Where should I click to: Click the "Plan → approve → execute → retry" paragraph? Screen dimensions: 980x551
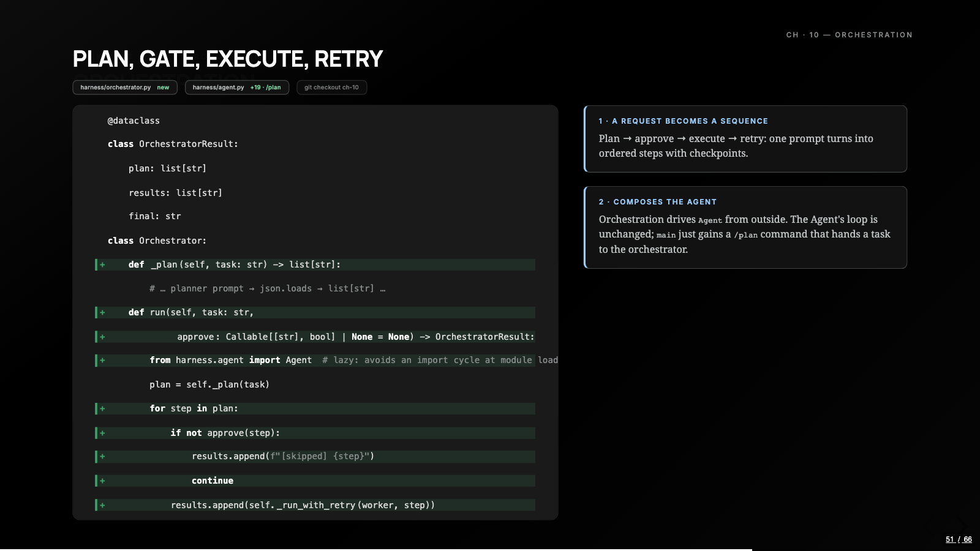tap(736, 146)
